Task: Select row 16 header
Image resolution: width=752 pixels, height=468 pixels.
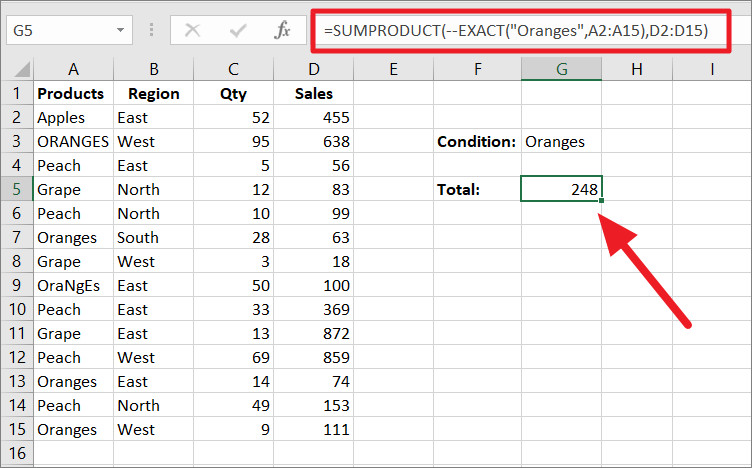Action: click(x=17, y=453)
